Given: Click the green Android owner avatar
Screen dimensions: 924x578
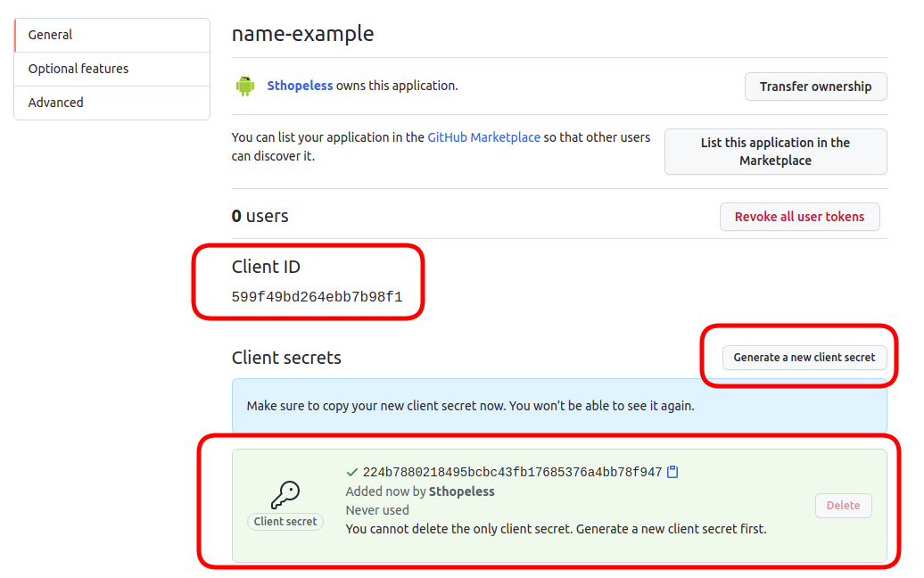Looking at the screenshot, I should click(x=245, y=86).
